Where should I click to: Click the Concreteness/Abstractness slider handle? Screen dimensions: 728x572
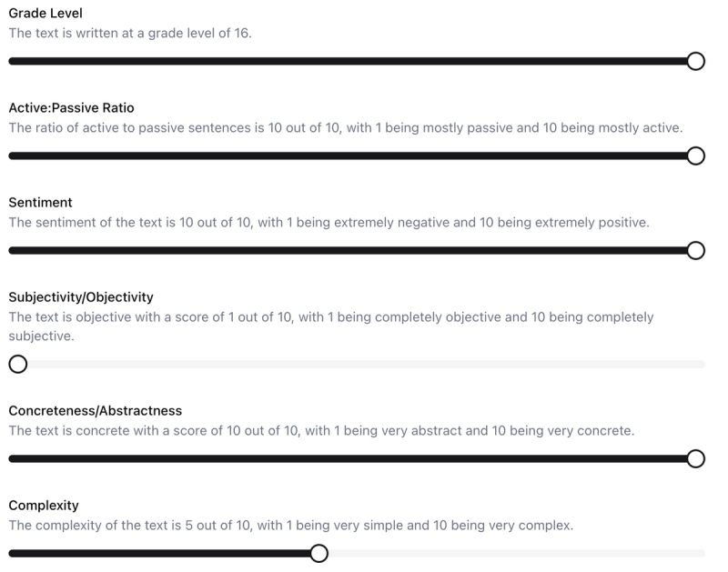(x=695, y=458)
